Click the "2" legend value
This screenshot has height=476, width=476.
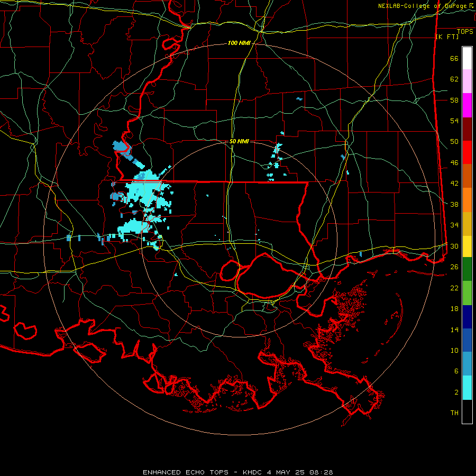[x=456, y=392]
